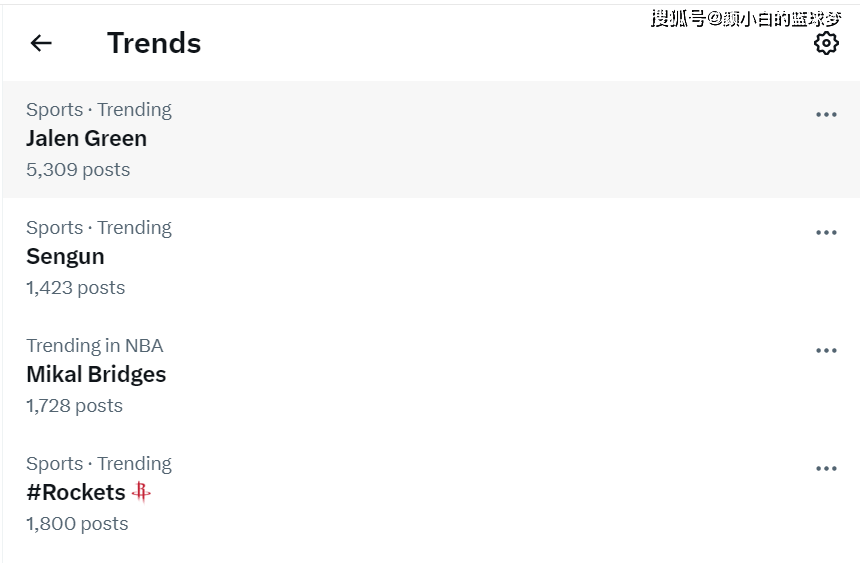Open the Jalen Green trending topic
The image size is (860, 563).
pyautogui.click(x=86, y=139)
